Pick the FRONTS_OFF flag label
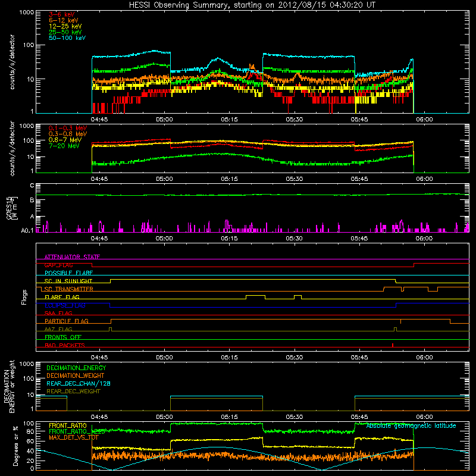This screenshot has width=476, height=476. tap(63, 337)
